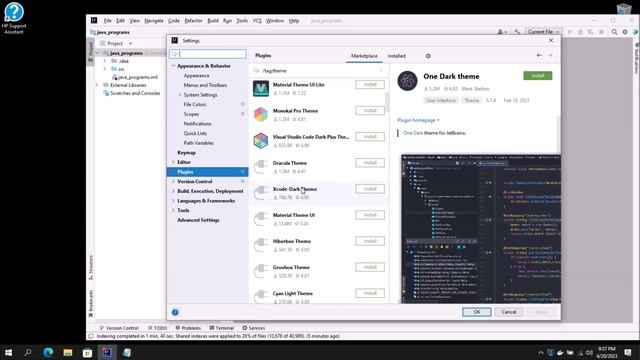
Task: Expand System Settings node
Action: click(180, 95)
